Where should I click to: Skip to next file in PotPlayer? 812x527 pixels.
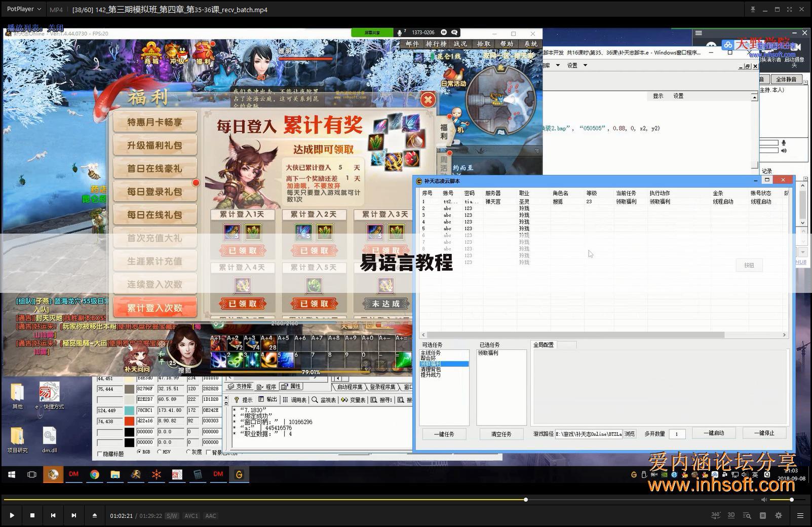point(74,515)
